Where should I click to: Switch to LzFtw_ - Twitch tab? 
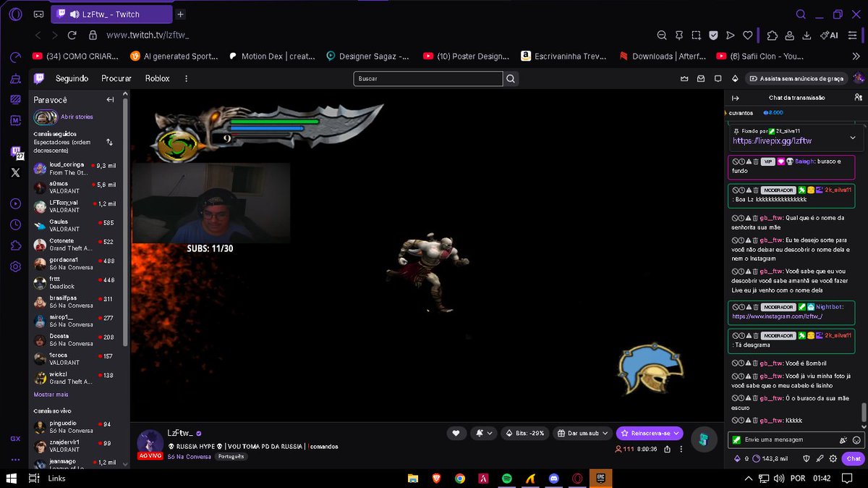(x=111, y=14)
